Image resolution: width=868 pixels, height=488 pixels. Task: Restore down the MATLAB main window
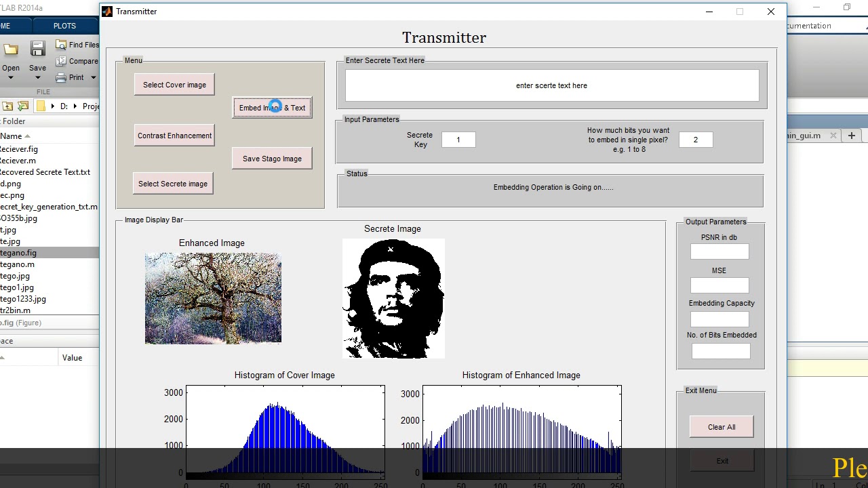tap(847, 7)
